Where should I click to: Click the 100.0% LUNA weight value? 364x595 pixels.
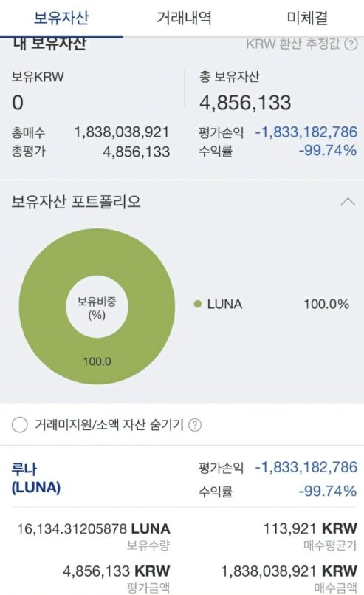click(x=326, y=304)
